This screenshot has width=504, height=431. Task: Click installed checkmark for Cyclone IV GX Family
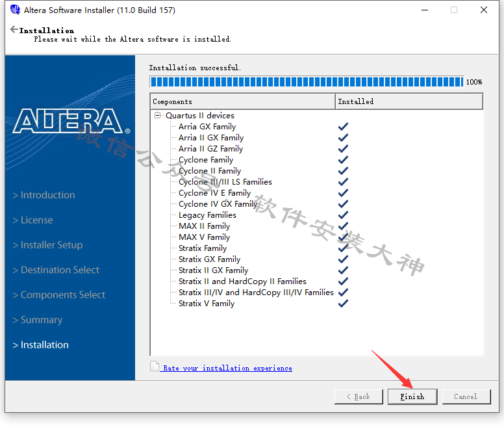(343, 204)
